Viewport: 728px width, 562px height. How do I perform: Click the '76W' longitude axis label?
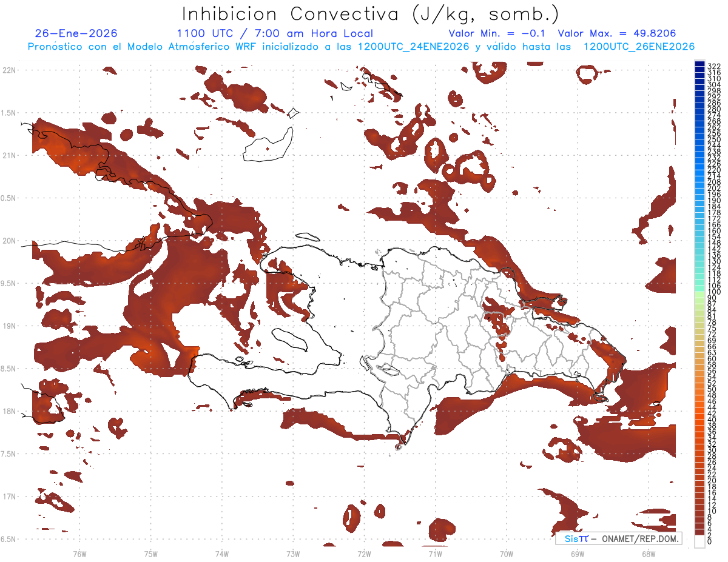[x=79, y=554]
